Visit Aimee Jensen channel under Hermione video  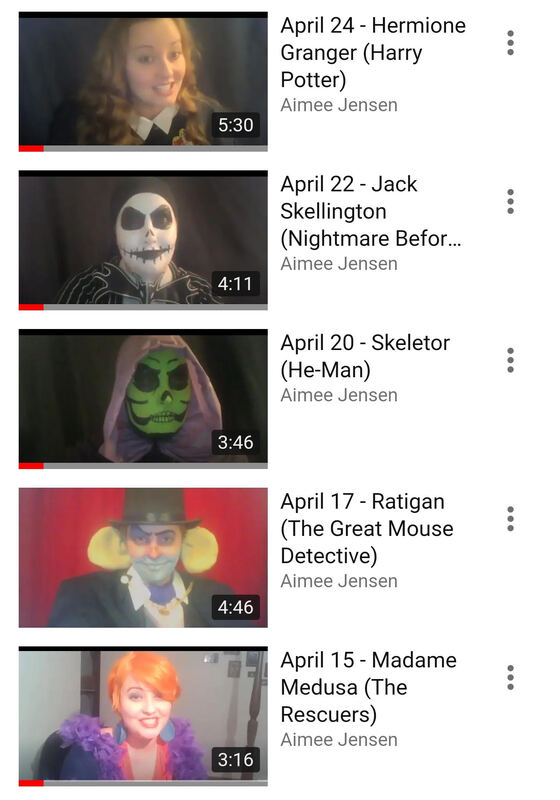pos(339,105)
